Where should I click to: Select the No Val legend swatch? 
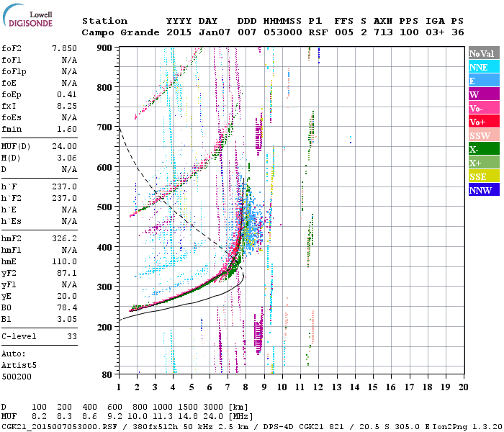coord(484,53)
